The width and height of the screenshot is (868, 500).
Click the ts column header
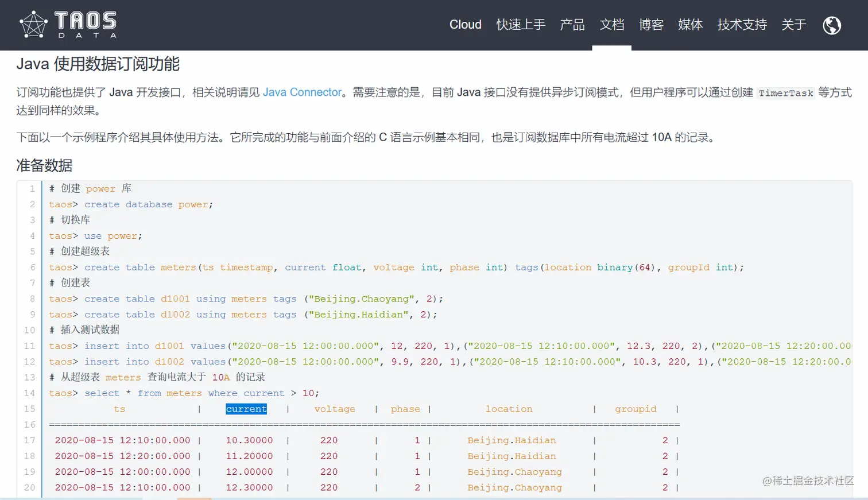coord(119,409)
